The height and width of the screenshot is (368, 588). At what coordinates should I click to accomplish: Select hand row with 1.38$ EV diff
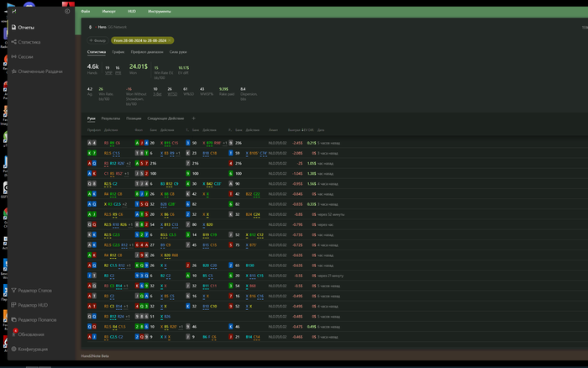(x=333, y=173)
